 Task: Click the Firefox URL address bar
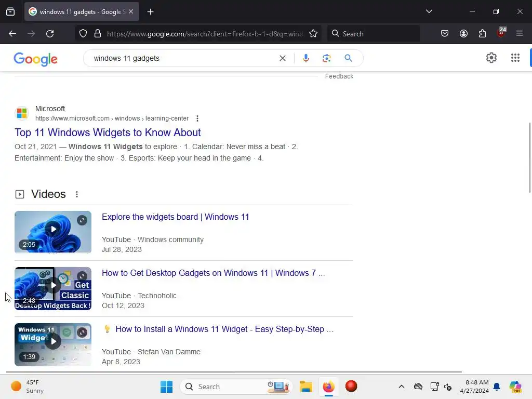click(205, 34)
